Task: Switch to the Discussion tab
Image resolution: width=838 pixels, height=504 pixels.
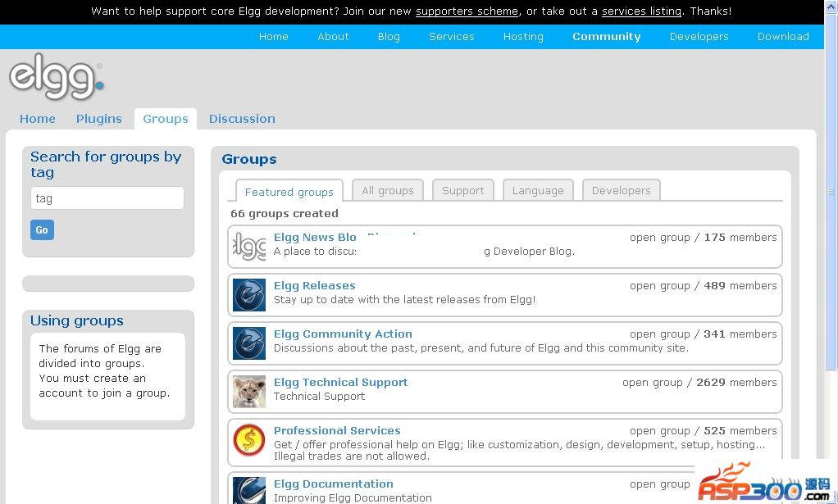Action: (242, 119)
